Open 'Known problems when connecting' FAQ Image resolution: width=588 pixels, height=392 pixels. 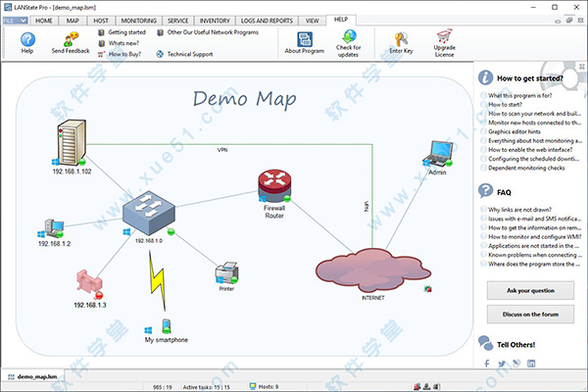(x=535, y=255)
